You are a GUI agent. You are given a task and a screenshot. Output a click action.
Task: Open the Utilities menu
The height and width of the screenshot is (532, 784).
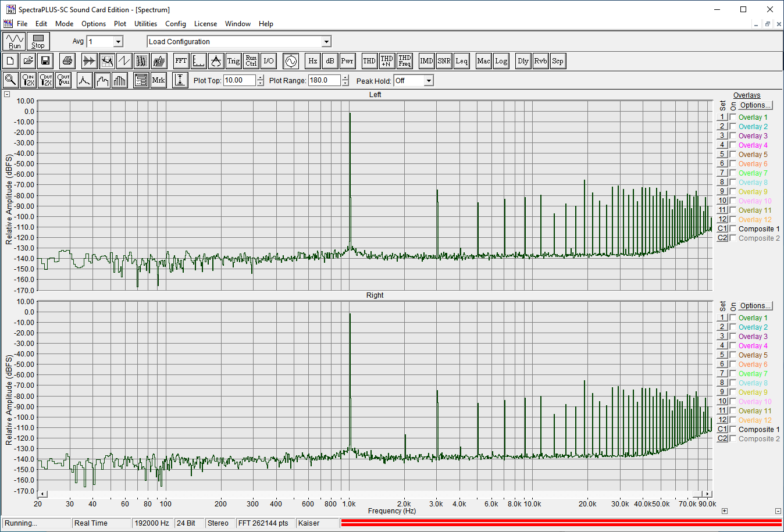pyautogui.click(x=145, y=24)
